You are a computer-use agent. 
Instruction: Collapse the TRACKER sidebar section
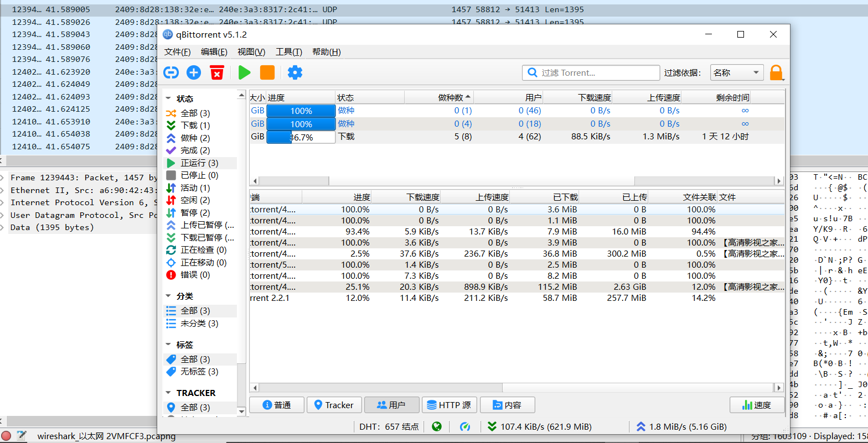(168, 393)
